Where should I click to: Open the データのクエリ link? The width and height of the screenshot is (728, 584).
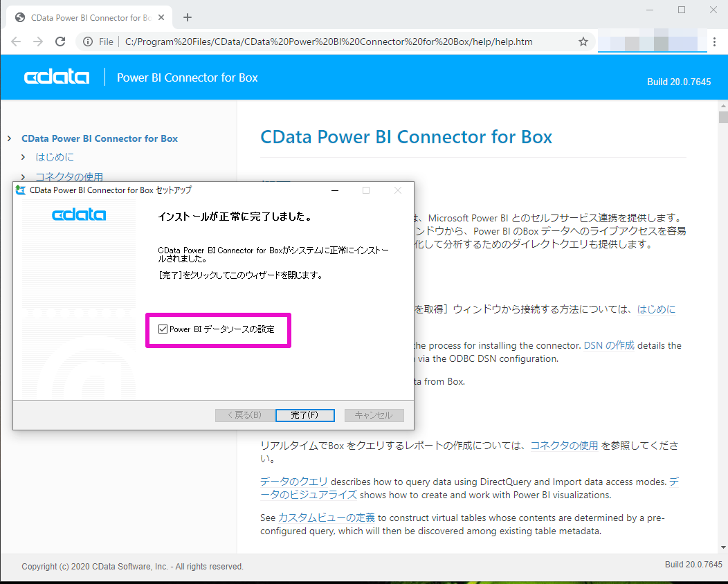pyautogui.click(x=294, y=482)
